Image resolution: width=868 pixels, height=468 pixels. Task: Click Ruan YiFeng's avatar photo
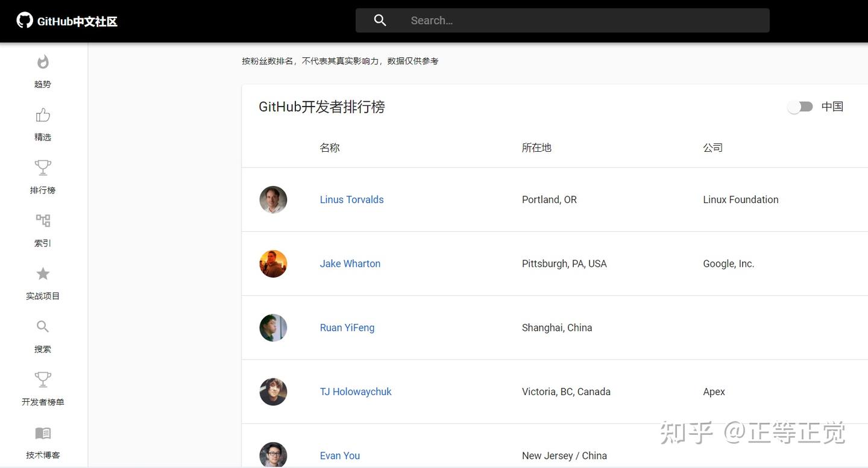(x=273, y=328)
